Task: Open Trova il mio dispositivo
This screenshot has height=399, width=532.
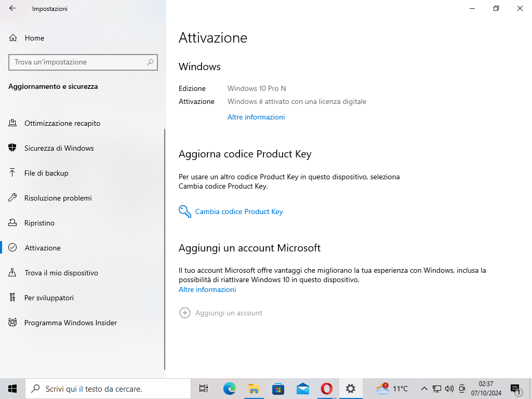Action: coord(61,273)
